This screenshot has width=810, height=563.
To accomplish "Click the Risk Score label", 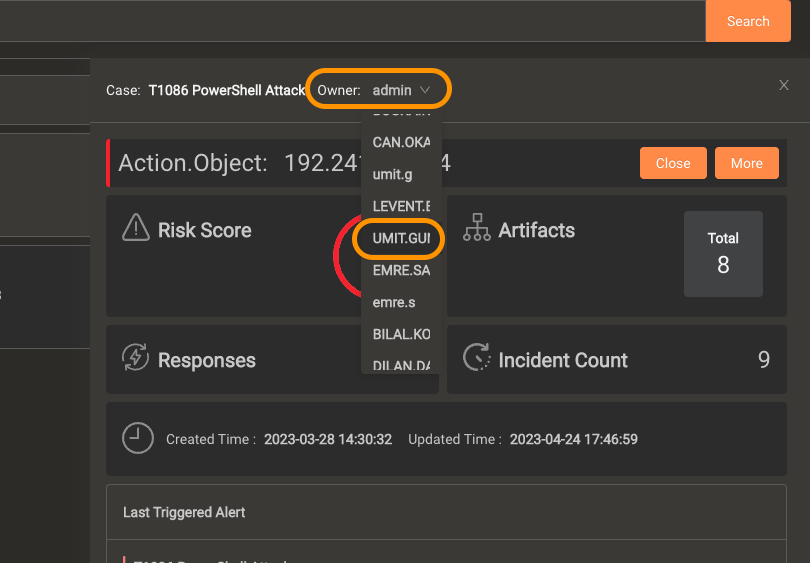I will pos(205,230).
